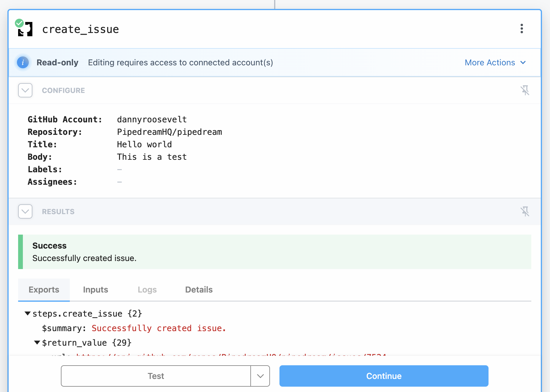Screen dimensions: 550x392
Task: Open the Test button dropdown arrow
Action: tap(260, 376)
